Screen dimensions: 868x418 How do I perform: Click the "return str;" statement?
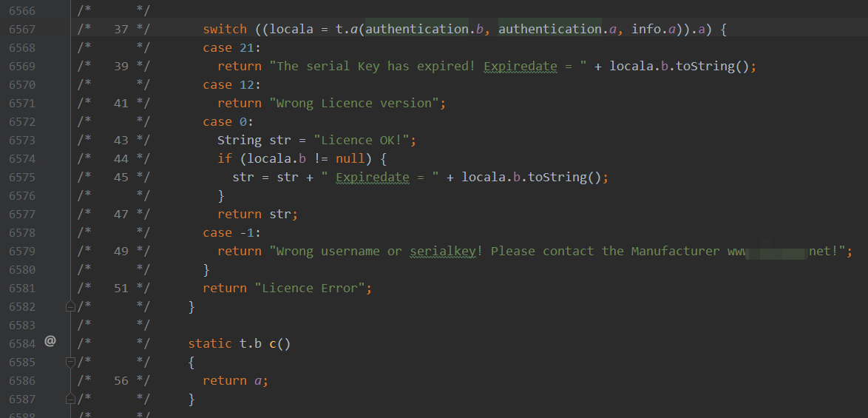[x=257, y=214]
